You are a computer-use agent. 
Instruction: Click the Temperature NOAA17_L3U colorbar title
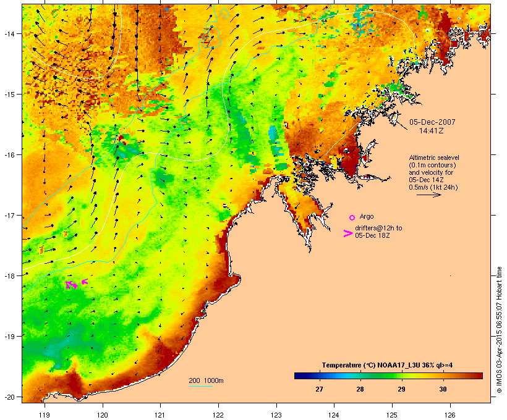387,365
